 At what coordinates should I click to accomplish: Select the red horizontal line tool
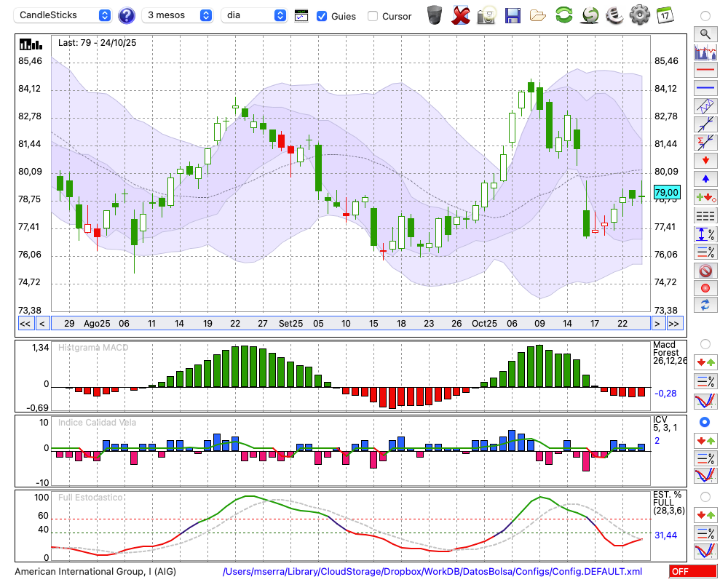(x=705, y=70)
